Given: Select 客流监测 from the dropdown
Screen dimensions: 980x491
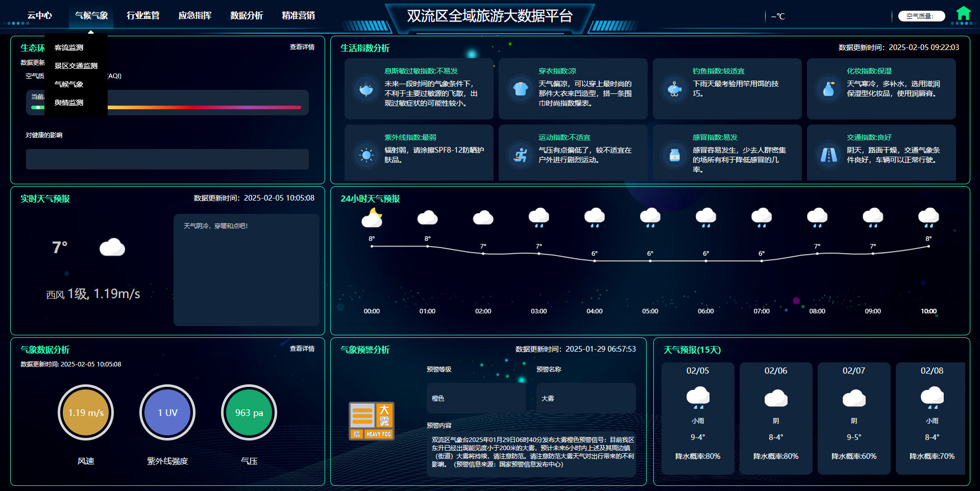Looking at the screenshot, I should click(69, 47).
